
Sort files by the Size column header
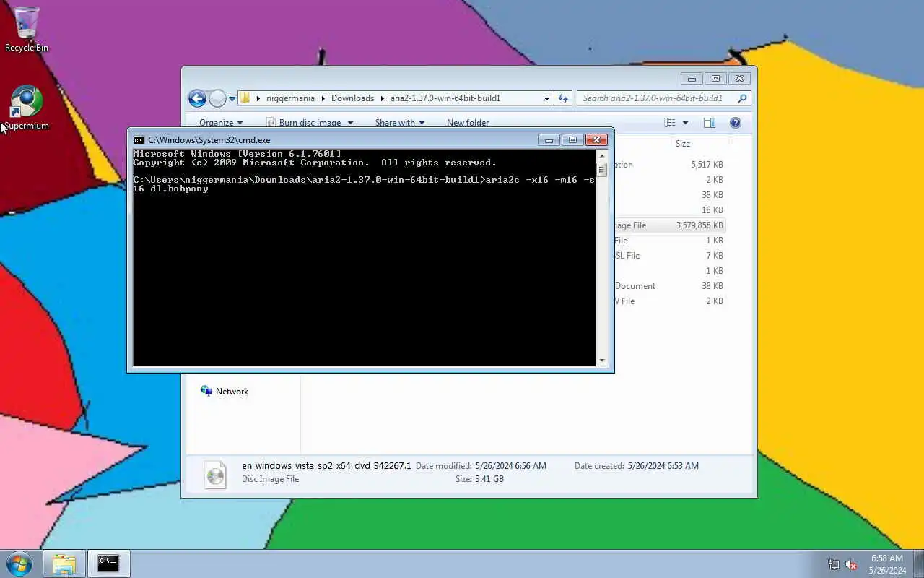[x=683, y=144]
